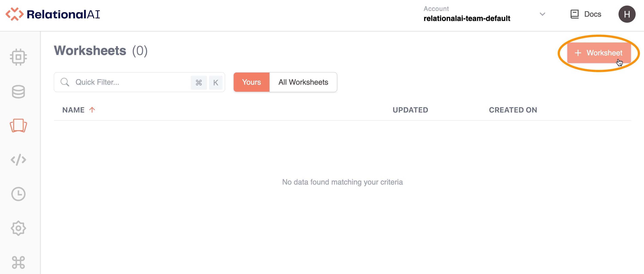The width and height of the screenshot is (644, 274).
Task: Switch to All Worksheets view
Action: pos(303,82)
